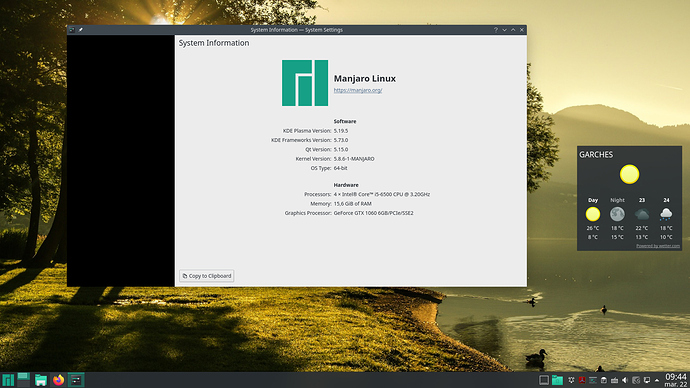Click the help question mark in title bar
Image resolution: width=690 pixels, height=388 pixels.
click(x=495, y=30)
